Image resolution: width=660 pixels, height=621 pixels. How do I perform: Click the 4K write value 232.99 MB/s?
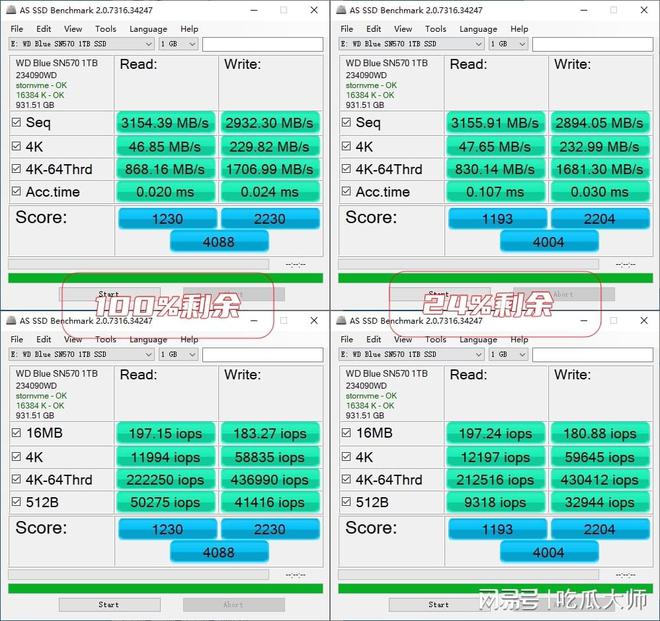[x=600, y=147]
